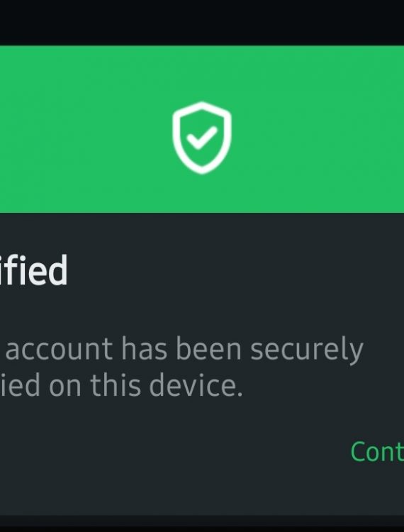Select the partially visible Continue button
This screenshot has height=532, width=404.
(377, 452)
